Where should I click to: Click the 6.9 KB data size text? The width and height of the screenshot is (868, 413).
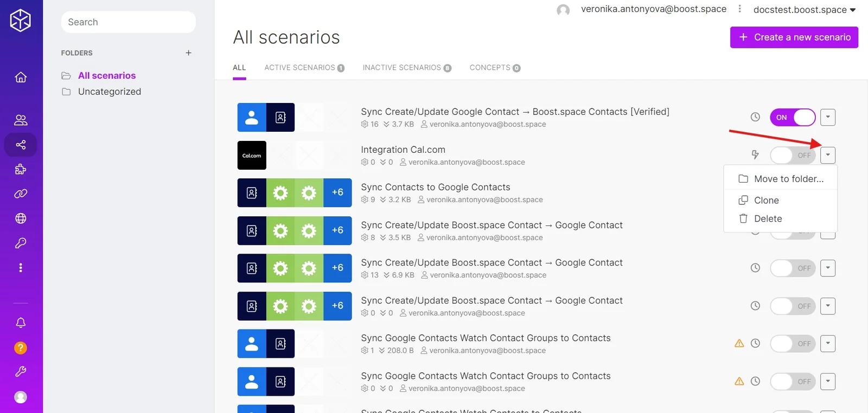point(403,275)
